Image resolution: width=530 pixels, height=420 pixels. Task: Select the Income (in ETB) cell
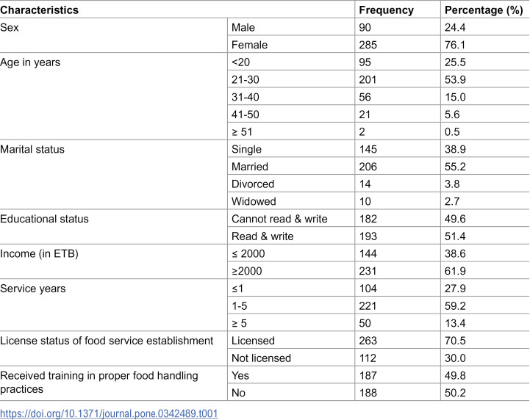pyautogui.click(x=39, y=253)
